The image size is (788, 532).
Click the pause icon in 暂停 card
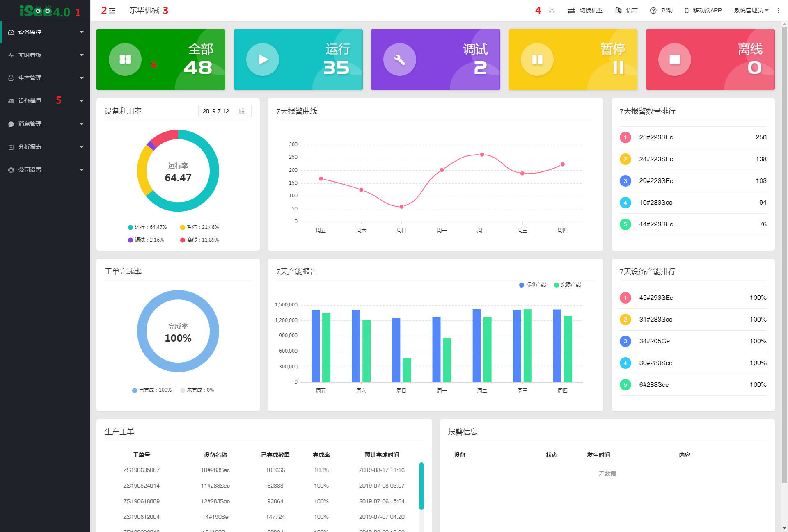tap(537, 59)
